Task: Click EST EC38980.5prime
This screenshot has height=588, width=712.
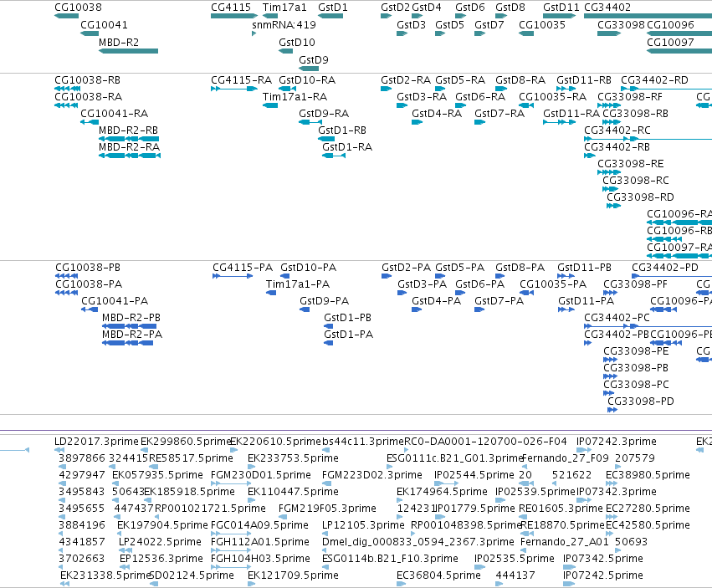Action: point(648,475)
